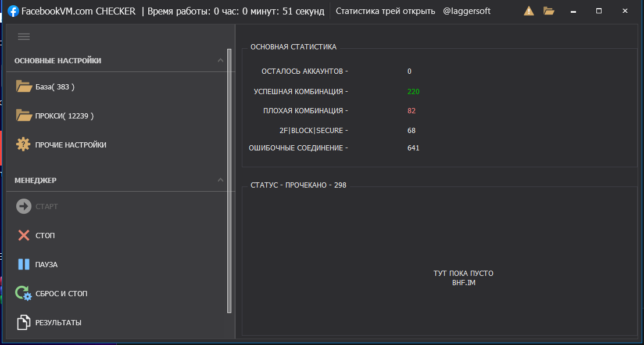Click the ОСТАЛОСЬ АККАУНТОВ label

305,71
